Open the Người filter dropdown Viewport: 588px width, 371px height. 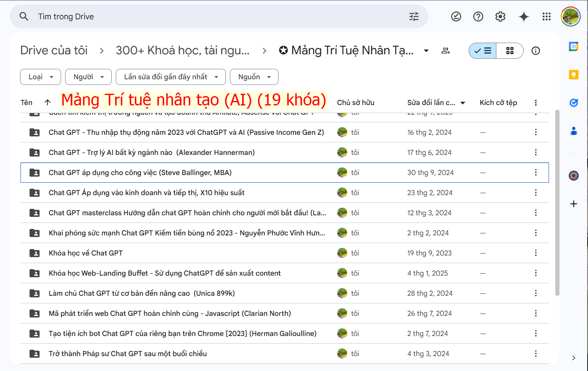click(x=88, y=77)
